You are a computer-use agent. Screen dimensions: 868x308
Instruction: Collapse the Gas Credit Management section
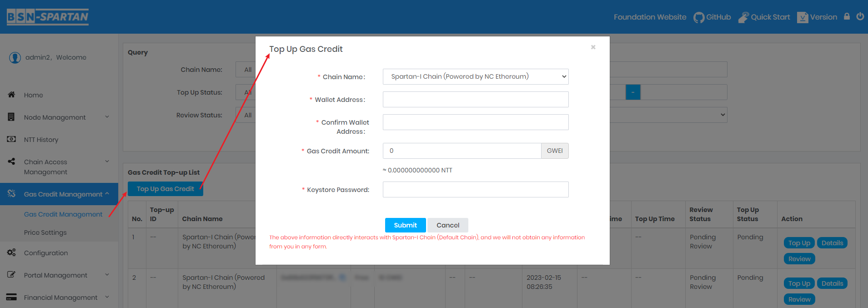coord(63,194)
